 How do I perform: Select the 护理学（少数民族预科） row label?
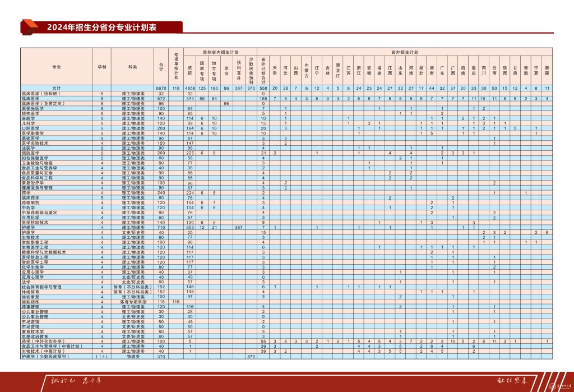45,356
